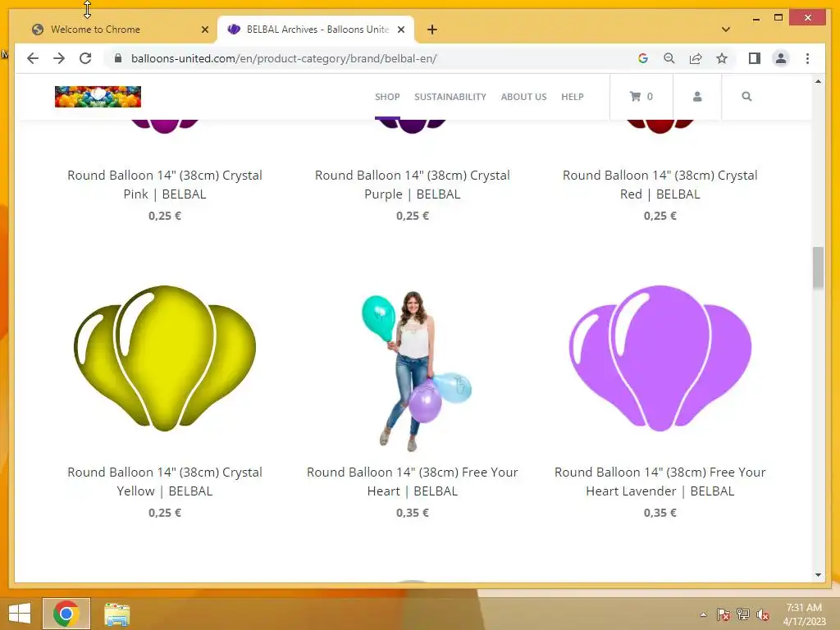View site info via the padlock icon
This screenshot has width=840, height=630.
(x=118, y=58)
